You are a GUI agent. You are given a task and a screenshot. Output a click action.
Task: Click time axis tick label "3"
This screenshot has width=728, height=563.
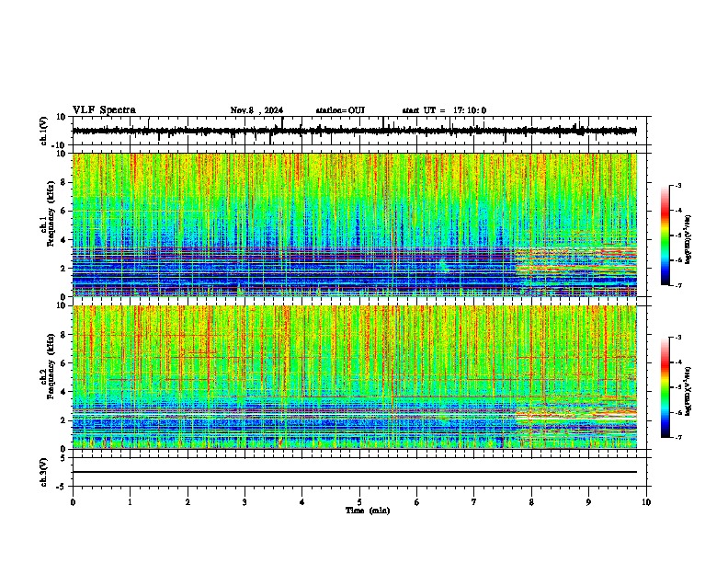click(x=245, y=502)
